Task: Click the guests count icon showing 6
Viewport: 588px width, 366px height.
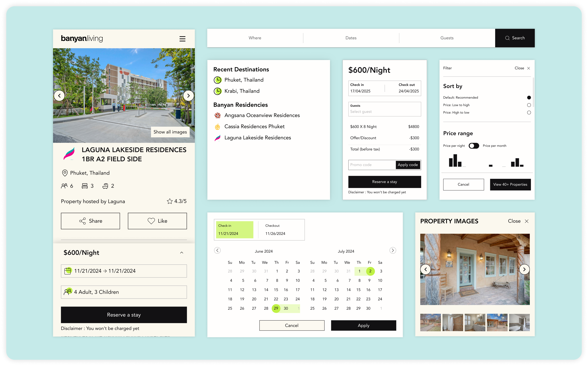Action: click(x=64, y=186)
